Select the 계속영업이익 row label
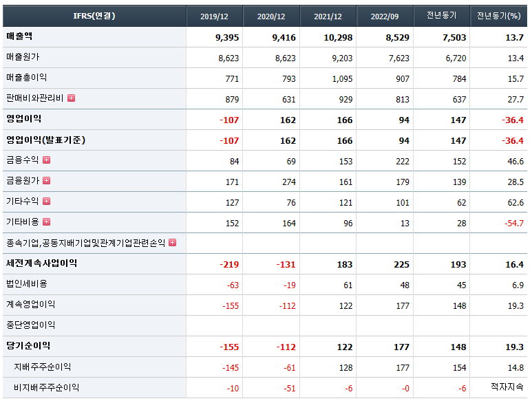Image resolution: width=532 pixels, height=401 pixels. pyautogui.click(x=30, y=305)
